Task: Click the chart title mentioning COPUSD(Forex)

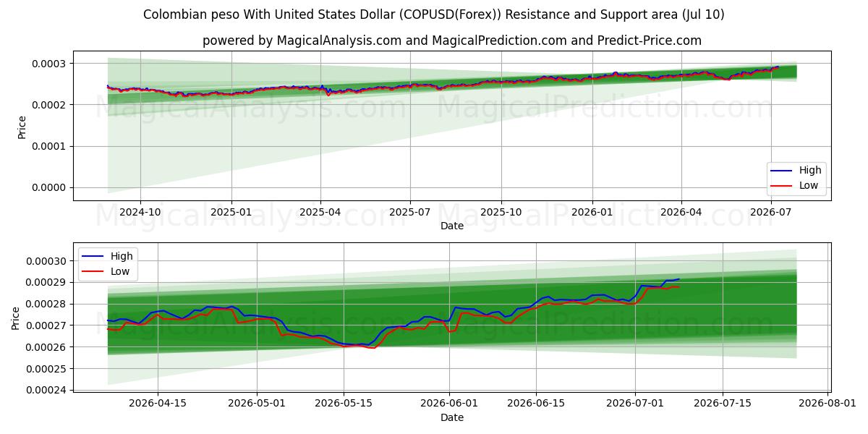Action: click(434, 14)
